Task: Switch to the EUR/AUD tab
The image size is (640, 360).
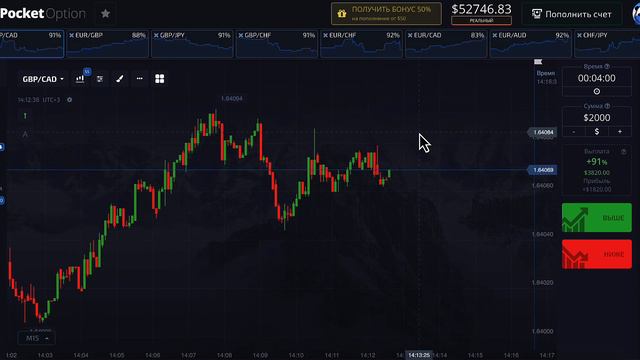Action: click(x=531, y=43)
